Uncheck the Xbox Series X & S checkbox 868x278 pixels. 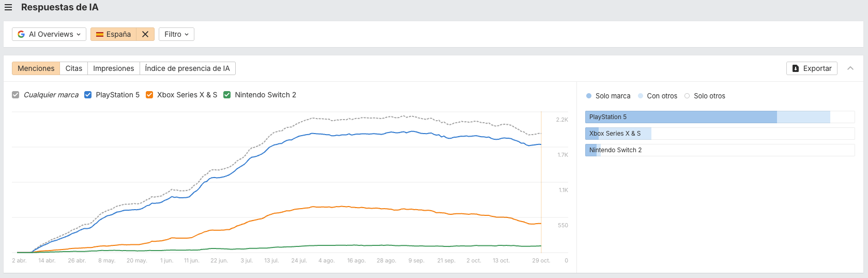(x=149, y=95)
